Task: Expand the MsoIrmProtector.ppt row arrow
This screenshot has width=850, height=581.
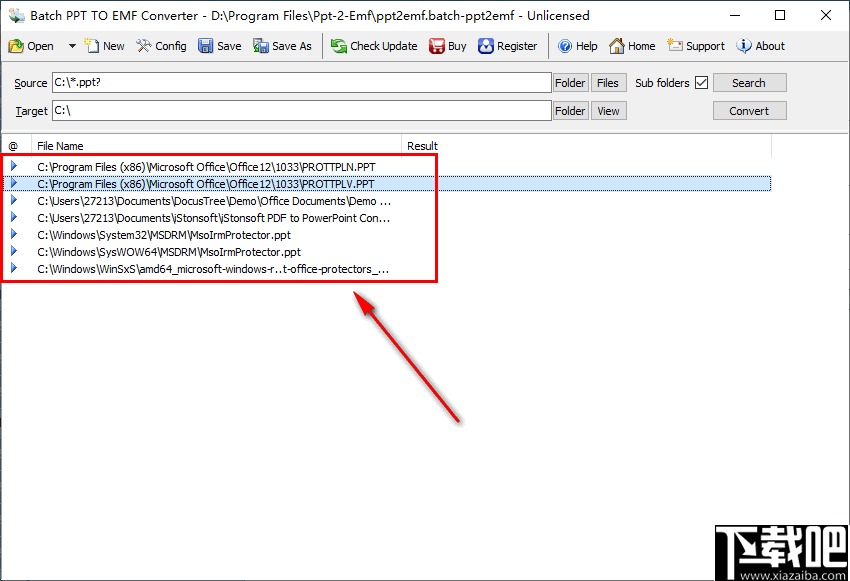Action: tap(14, 235)
